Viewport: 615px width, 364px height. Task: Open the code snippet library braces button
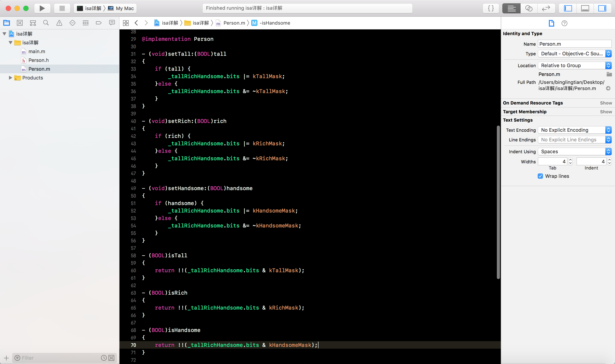[x=491, y=8]
